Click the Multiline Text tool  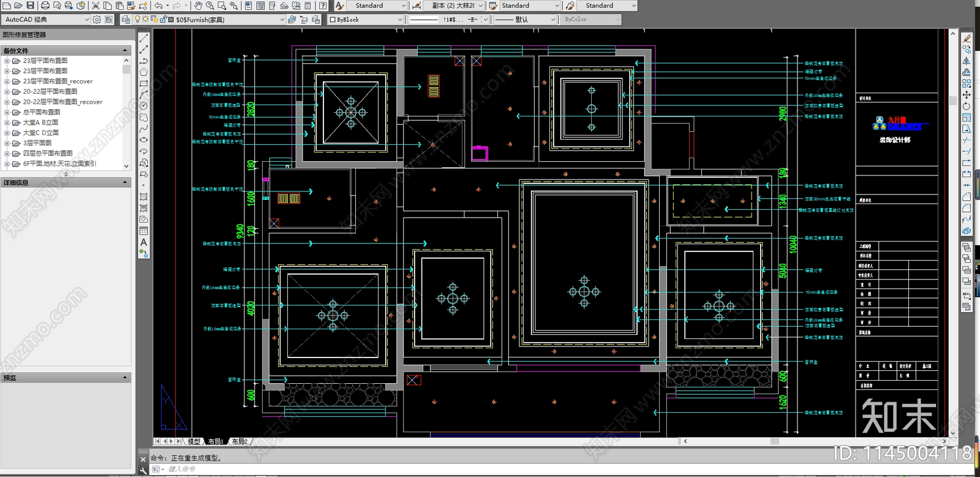point(143,242)
